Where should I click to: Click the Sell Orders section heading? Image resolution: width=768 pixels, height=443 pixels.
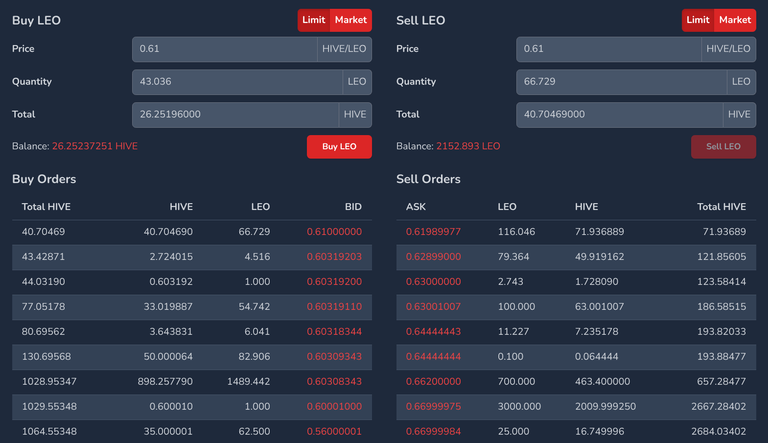428,179
